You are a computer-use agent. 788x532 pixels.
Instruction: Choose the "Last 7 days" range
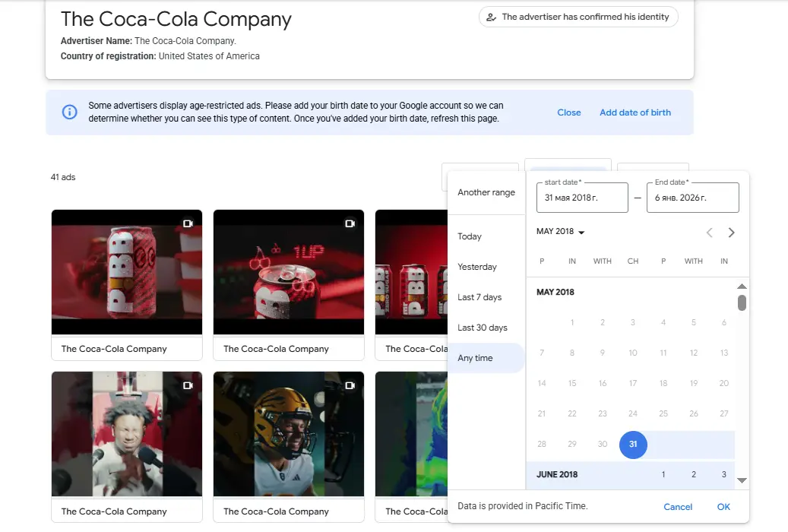coord(479,297)
